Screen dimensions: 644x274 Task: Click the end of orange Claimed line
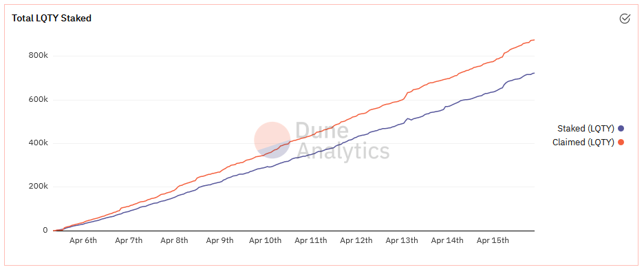534,40
